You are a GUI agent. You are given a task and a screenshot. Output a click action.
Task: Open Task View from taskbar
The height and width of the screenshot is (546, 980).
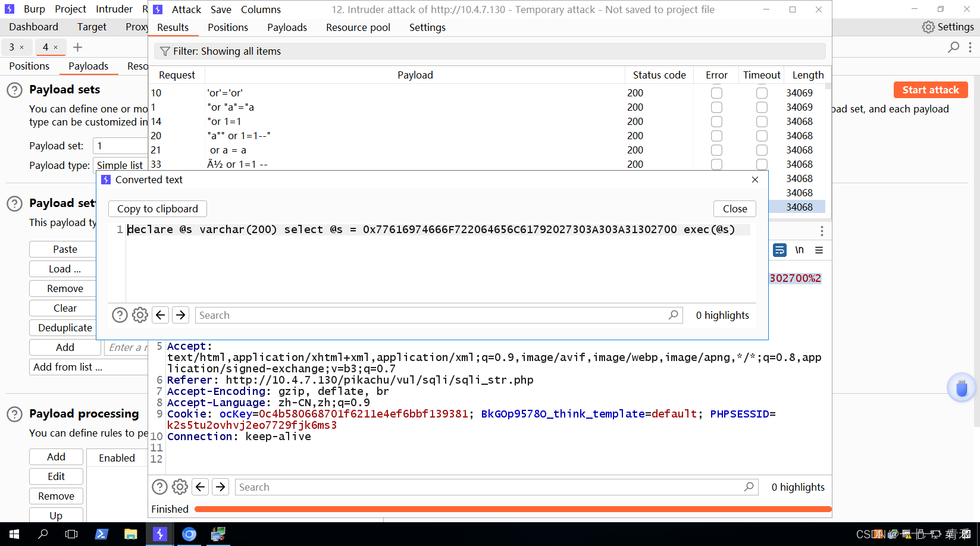pyautogui.click(x=71, y=534)
